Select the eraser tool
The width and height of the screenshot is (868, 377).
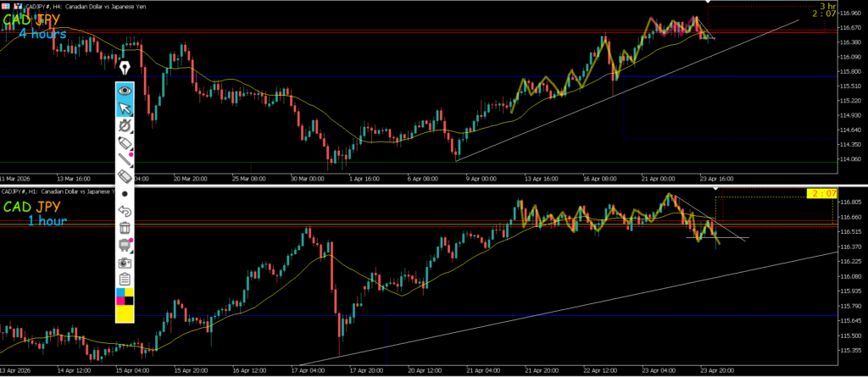(x=125, y=175)
